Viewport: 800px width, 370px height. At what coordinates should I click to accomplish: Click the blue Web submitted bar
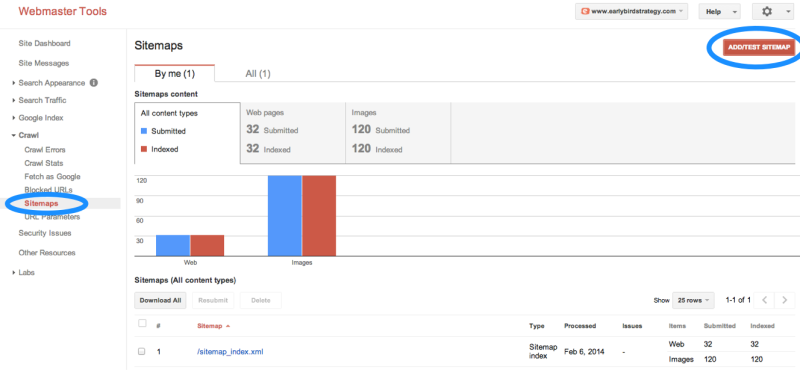173,245
